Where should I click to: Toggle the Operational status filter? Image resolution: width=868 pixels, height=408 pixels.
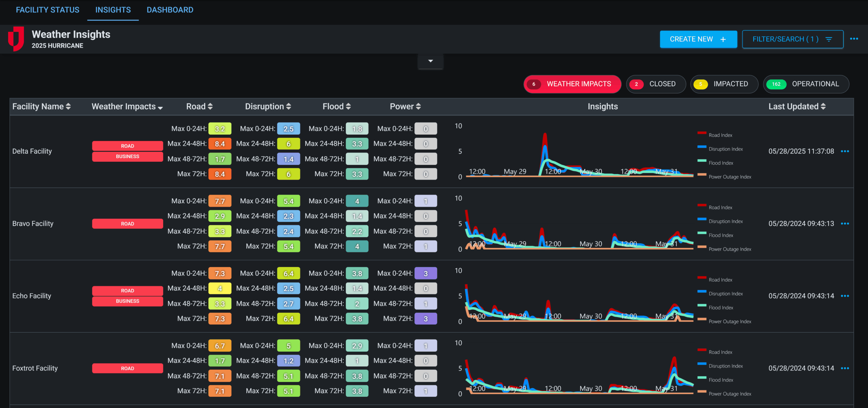pyautogui.click(x=806, y=84)
